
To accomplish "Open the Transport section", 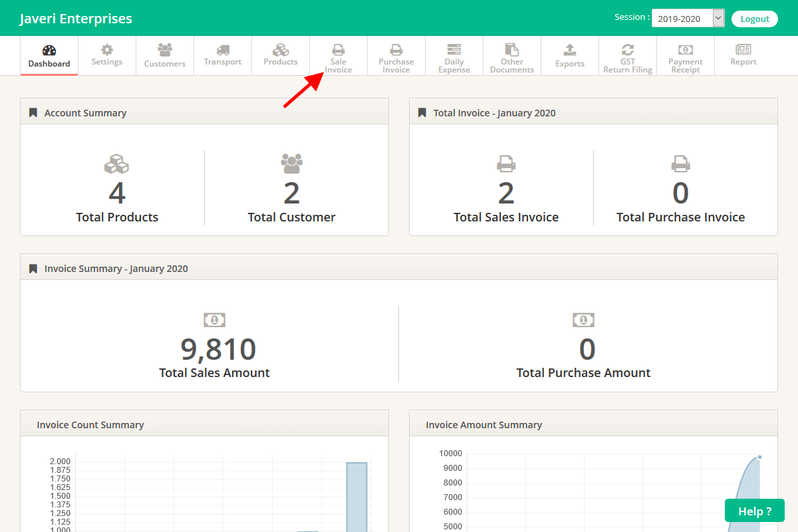I will point(222,56).
